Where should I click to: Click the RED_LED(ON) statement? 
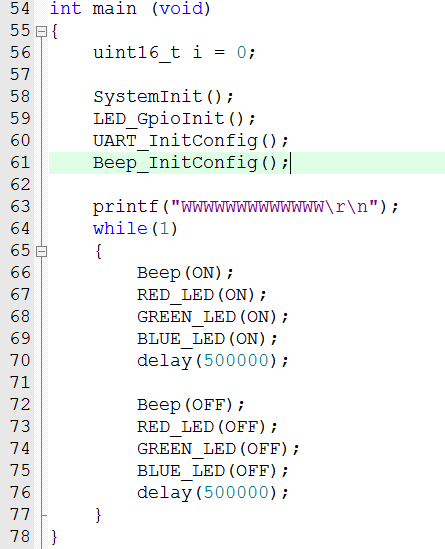pos(202,295)
